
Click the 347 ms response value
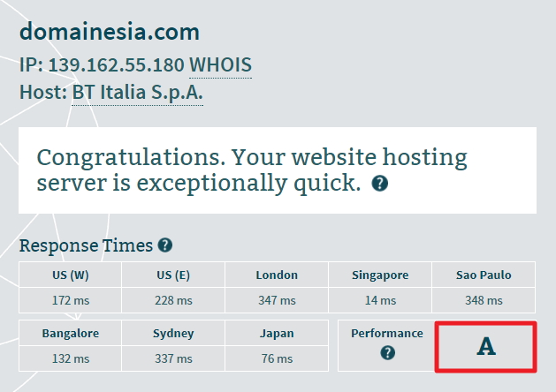(277, 300)
